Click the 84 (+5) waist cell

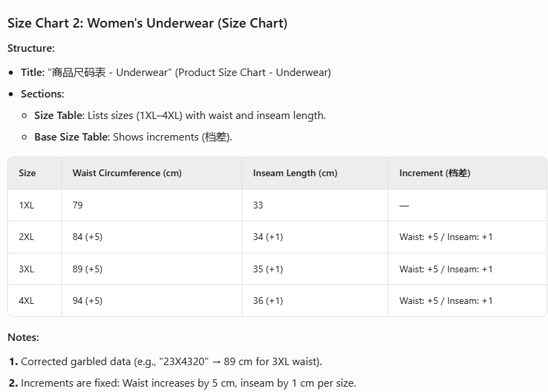pos(88,237)
